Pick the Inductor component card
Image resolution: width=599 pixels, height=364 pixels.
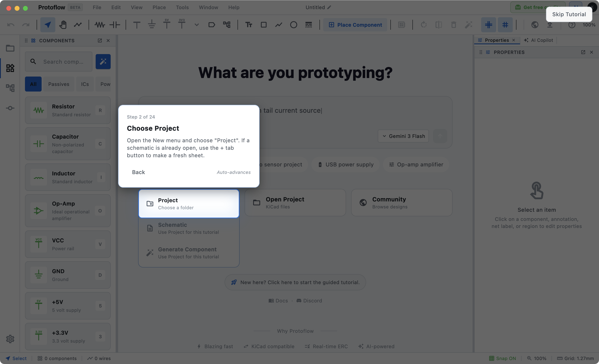(x=68, y=177)
